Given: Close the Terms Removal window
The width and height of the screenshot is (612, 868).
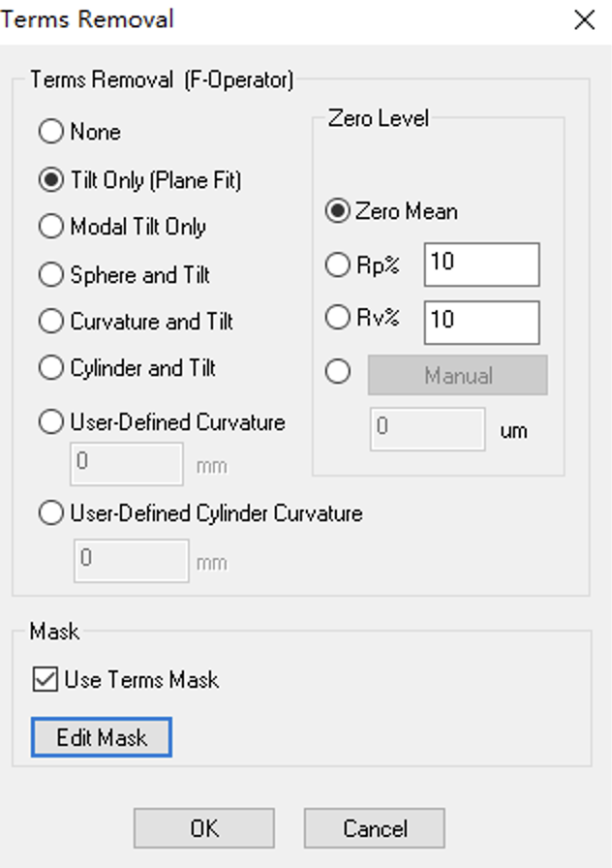Looking at the screenshot, I should (584, 19).
